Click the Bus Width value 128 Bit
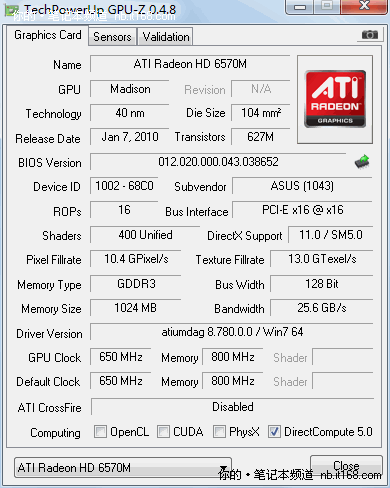Image resolution: width=390 pixels, height=488 pixels. click(322, 284)
